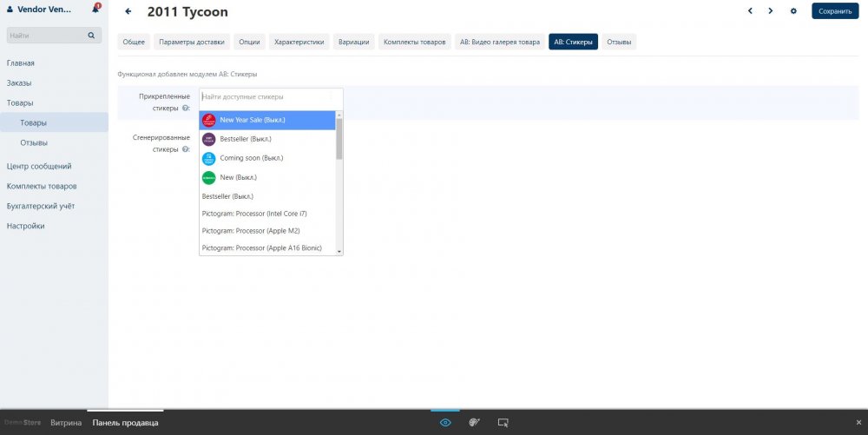Open the Отзывы tab
The width and height of the screenshot is (868, 435).
click(x=619, y=42)
